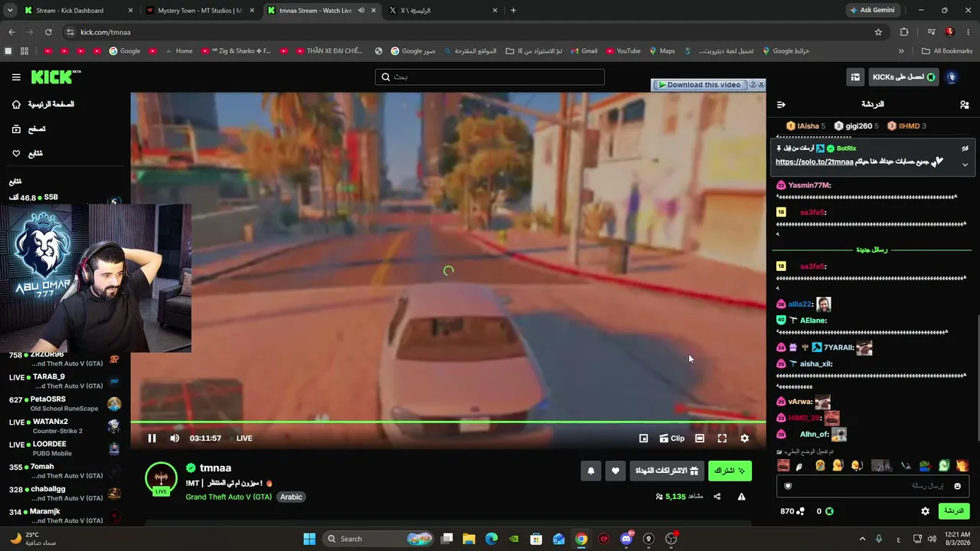The width and height of the screenshot is (980, 551).
Task: Open a new browser tab
Action: 513,11
